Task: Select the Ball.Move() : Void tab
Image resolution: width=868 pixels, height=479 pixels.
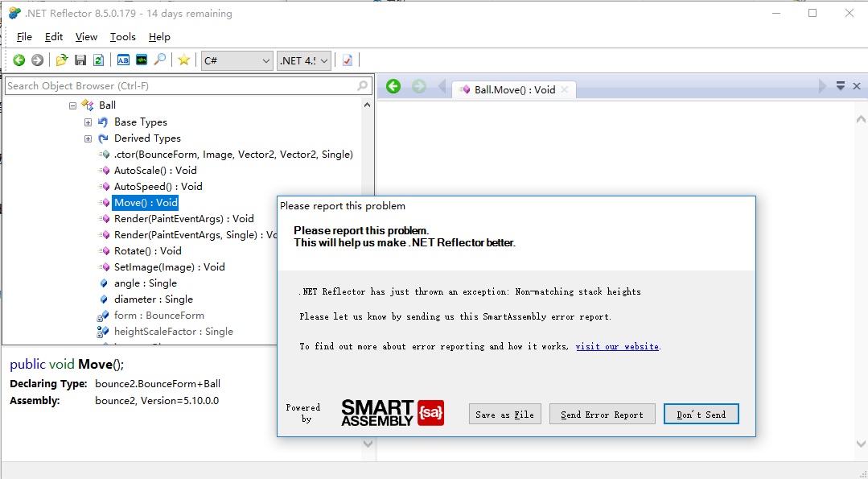Action: coord(513,90)
